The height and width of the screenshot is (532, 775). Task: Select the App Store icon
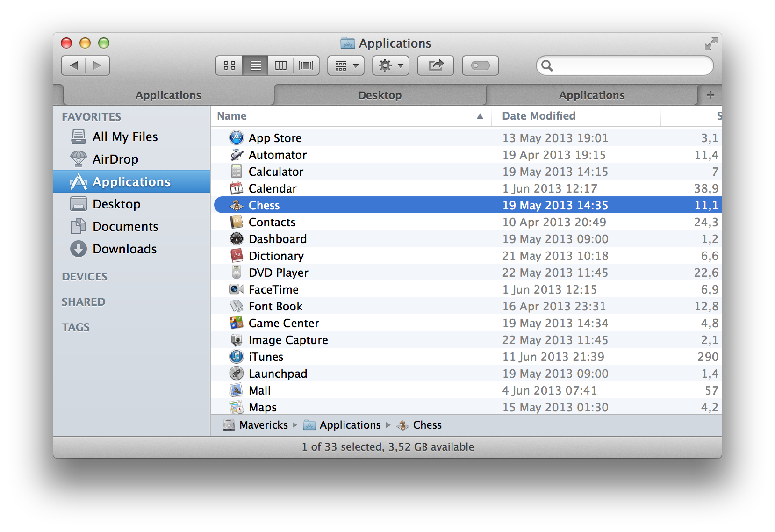click(237, 137)
